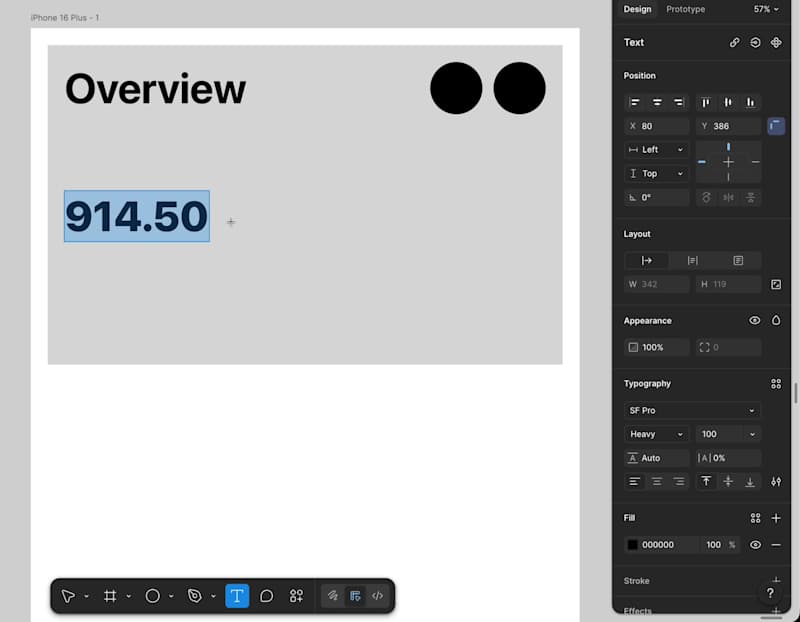Align selection vertical centers
This screenshot has width=800, height=622.
(728, 103)
